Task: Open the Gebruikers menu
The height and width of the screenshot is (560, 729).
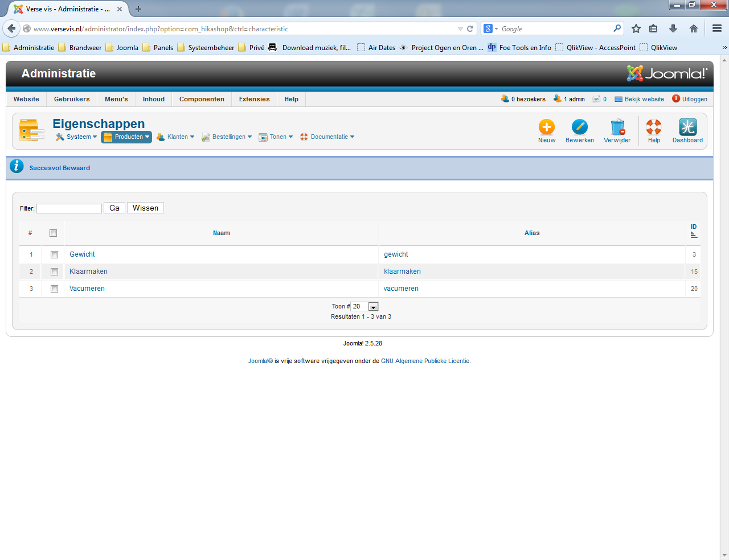Action: [x=72, y=99]
